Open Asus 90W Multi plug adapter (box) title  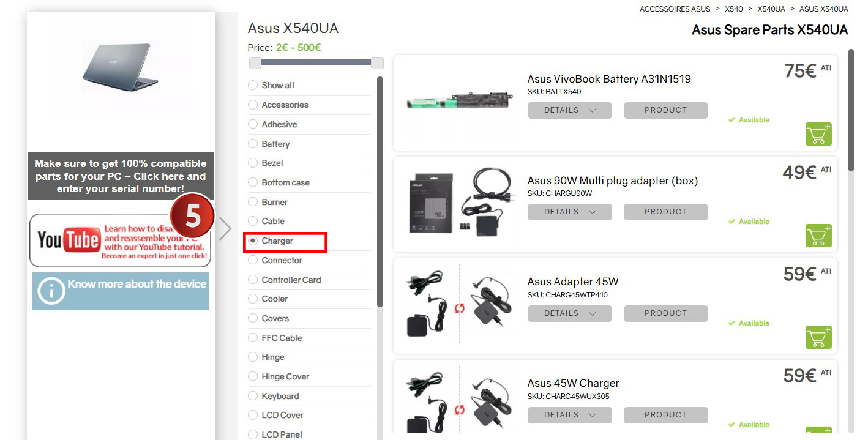point(613,181)
